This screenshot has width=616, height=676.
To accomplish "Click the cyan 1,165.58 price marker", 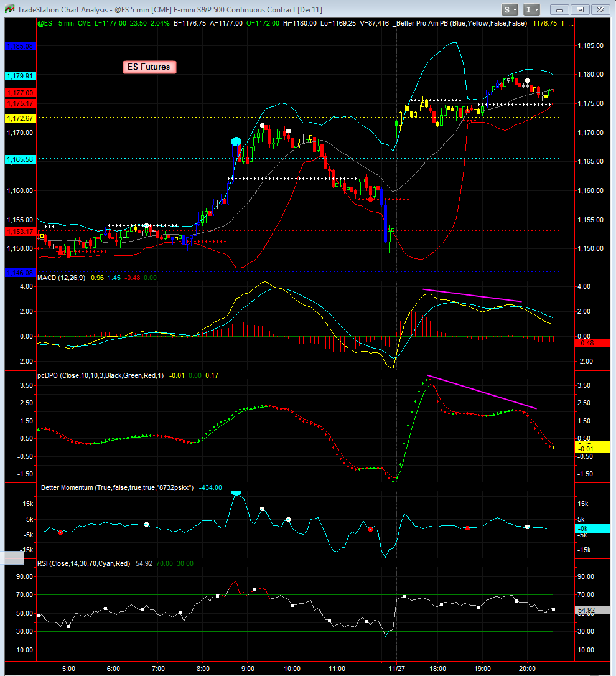I will coord(21,159).
